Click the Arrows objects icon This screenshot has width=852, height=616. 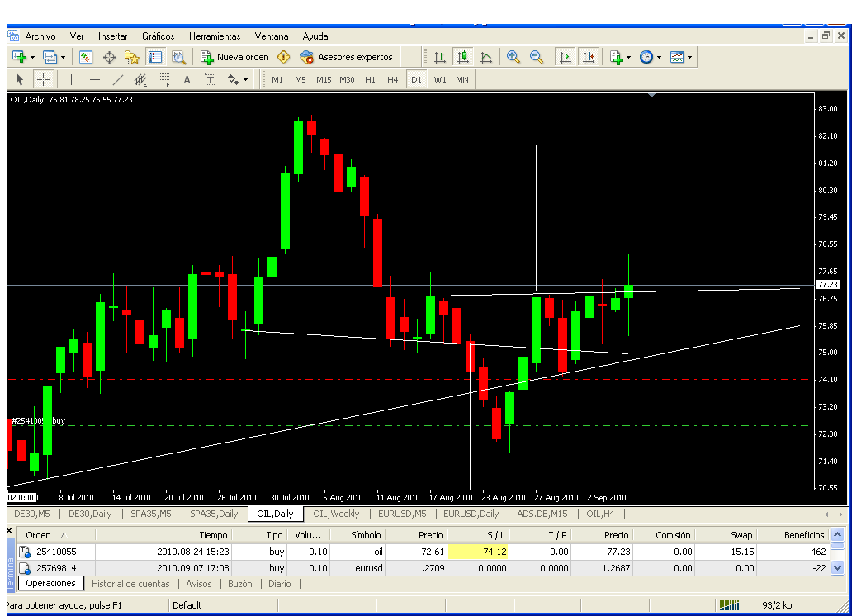(233, 80)
